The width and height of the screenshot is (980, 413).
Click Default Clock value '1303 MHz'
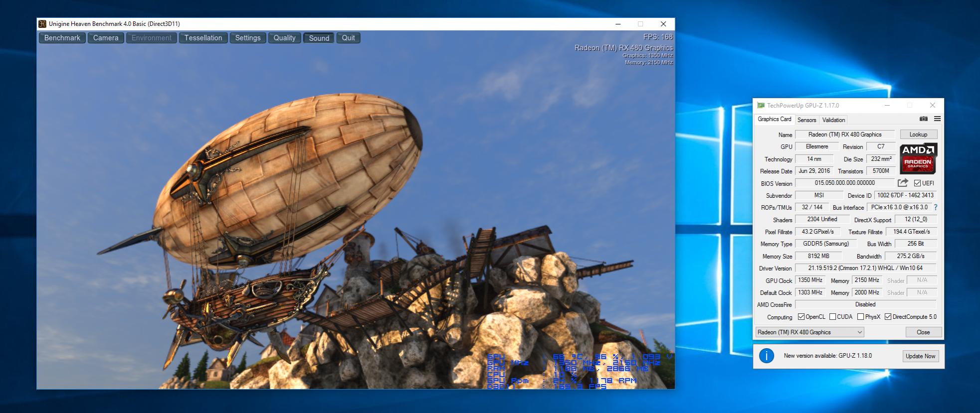[810, 292]
